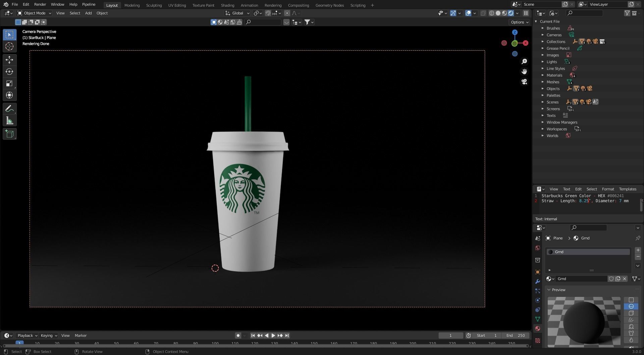
Task: Expand the Objects entry in outliner
Action: click(543, 89)
